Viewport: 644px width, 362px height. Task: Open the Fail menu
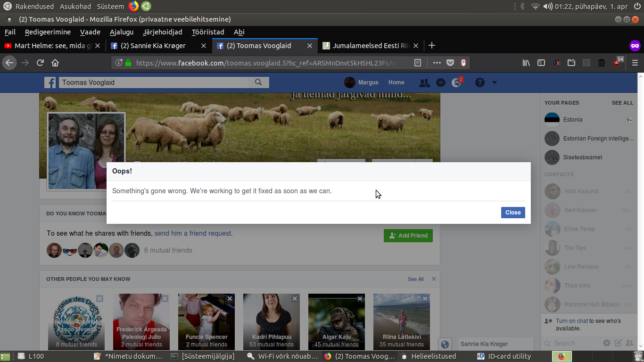(x=10, y=32)
